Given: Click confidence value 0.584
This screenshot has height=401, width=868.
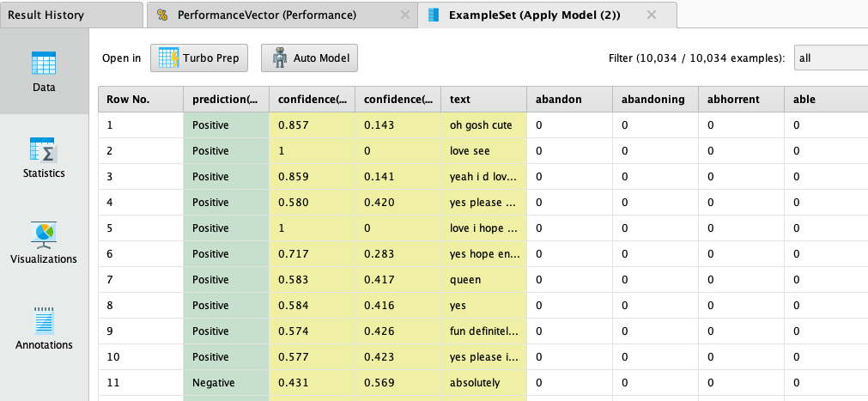Looking at the screenshot, I should pyautogui.click(x=313, y=305).
